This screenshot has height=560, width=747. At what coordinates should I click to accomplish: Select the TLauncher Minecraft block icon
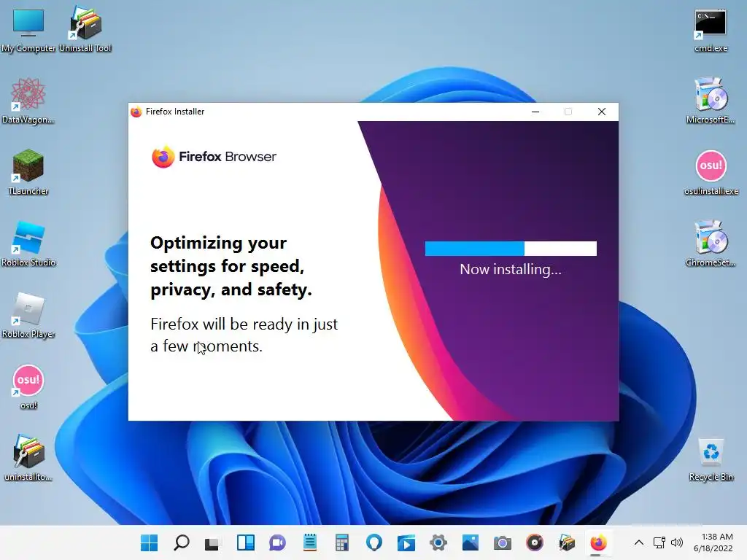[x=28, y=172]
